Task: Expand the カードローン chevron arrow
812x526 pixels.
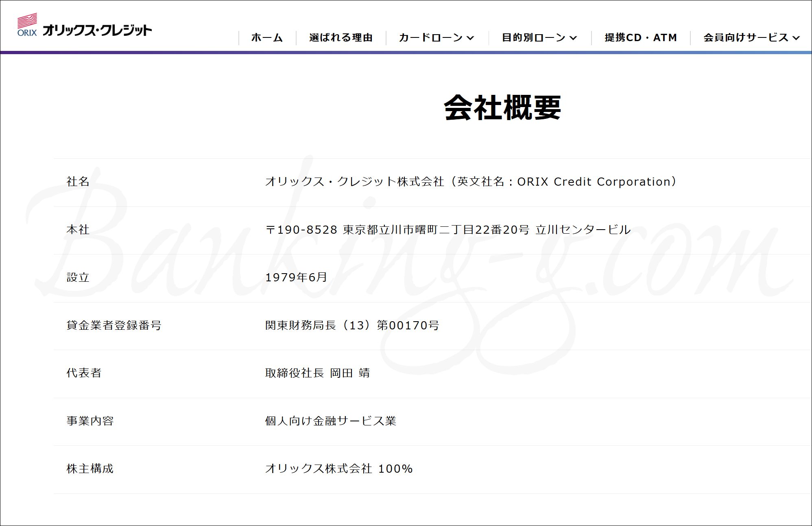Action: coord(471,38)
